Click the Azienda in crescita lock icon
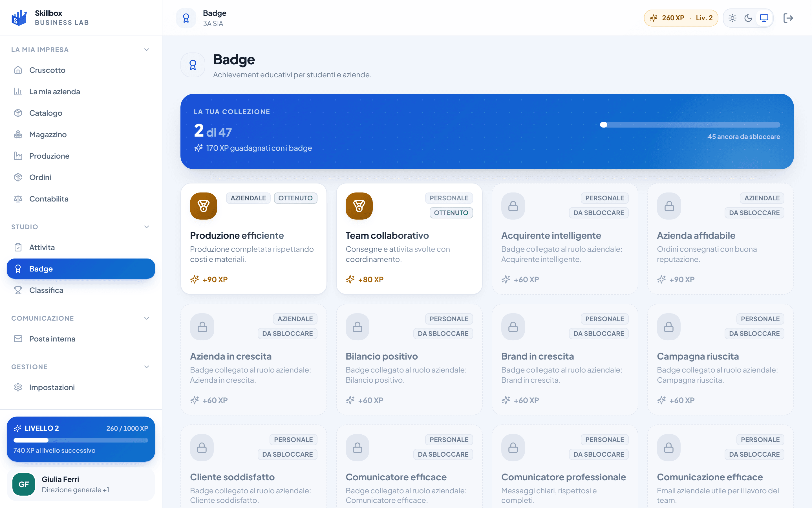812x508 pixels. point(202,327)
